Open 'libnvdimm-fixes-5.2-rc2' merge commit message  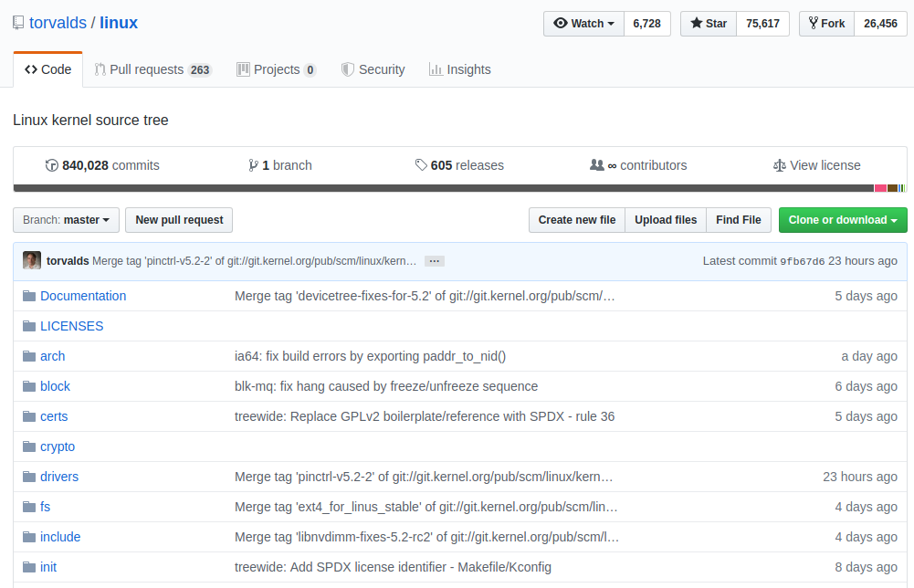pyautogui.click(x=426, y=537)
